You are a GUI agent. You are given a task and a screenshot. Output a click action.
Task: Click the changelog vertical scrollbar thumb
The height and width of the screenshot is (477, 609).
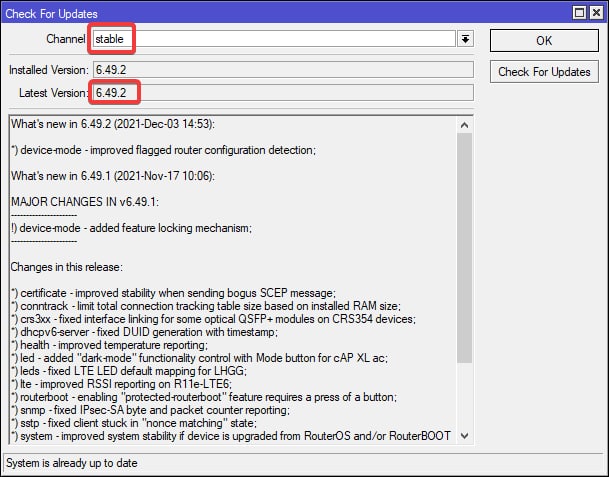465,248
